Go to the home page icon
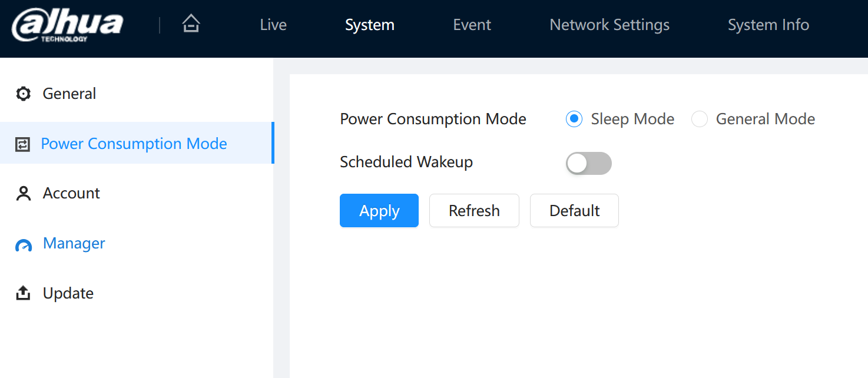868x378 pixels. coord(191,24)
